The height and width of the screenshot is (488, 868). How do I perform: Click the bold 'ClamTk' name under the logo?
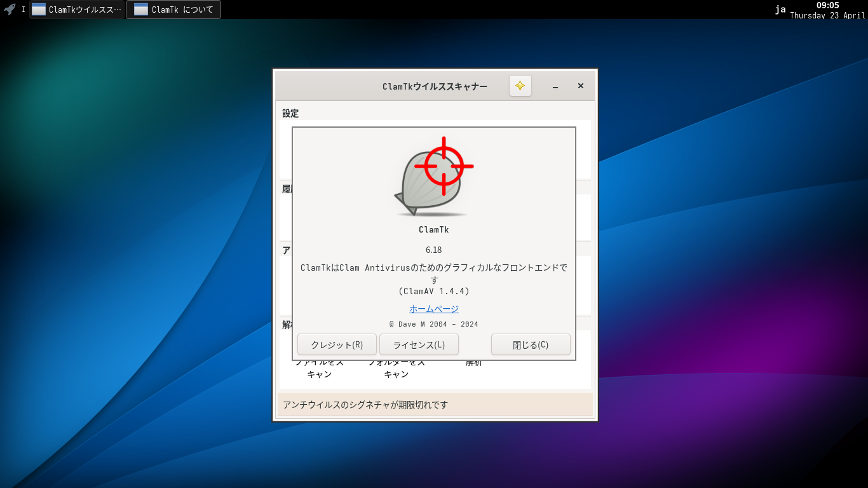(x=434, y=230)
